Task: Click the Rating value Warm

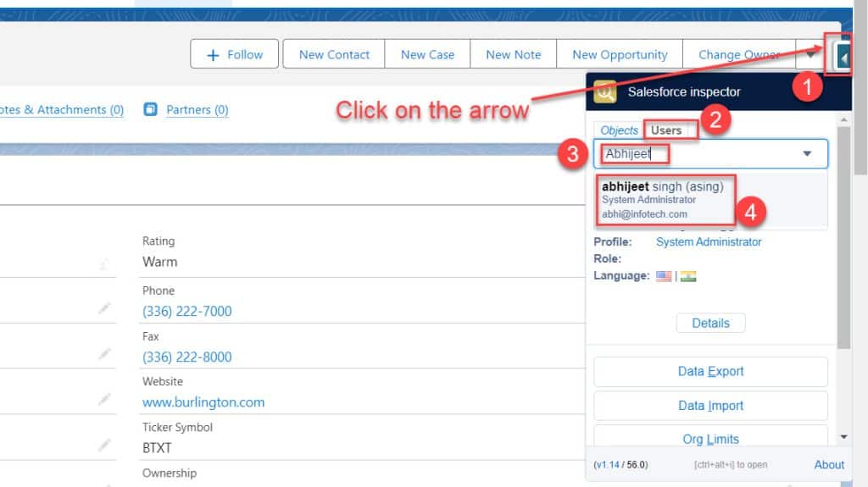Action: pos(159,262)
